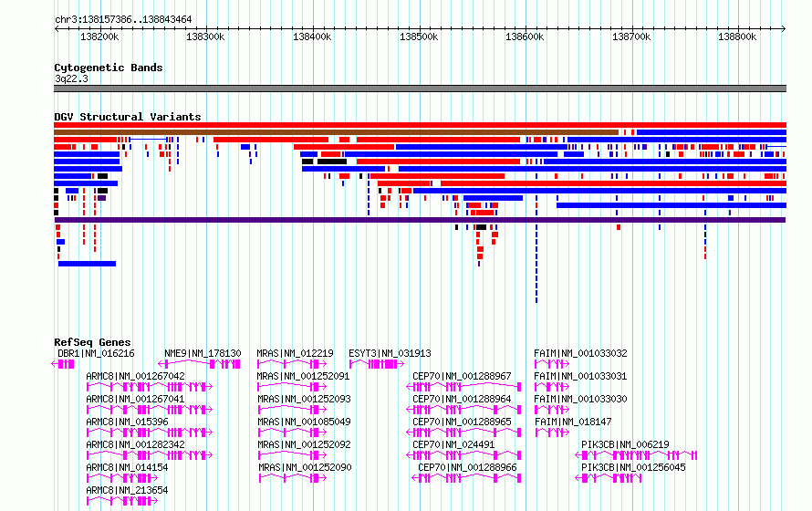This screenshot has width=812, height=511.
Task: Select the MRAS|NM_001252092 transcript label
Action: (x=305, y=444)
